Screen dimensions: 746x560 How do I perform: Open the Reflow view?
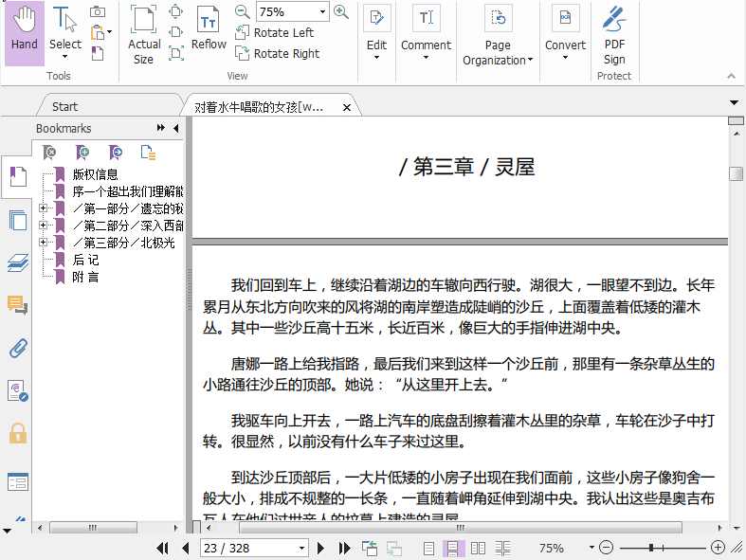click(x=209, y=29)
